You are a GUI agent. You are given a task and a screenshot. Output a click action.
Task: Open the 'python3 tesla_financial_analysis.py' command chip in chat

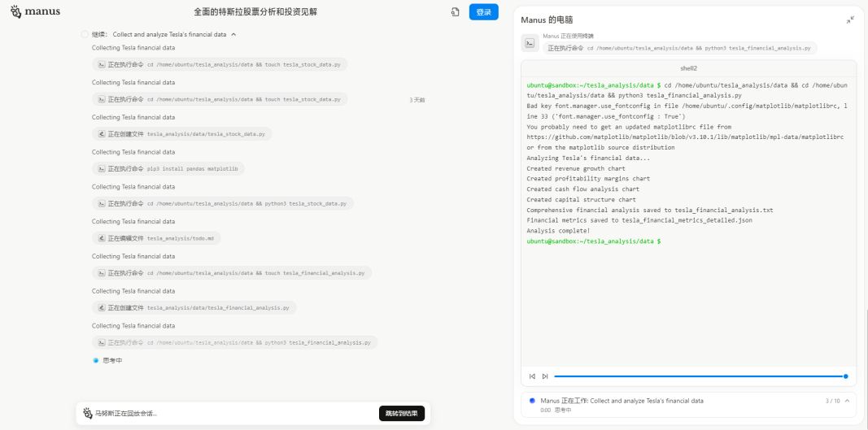[235, 342]
